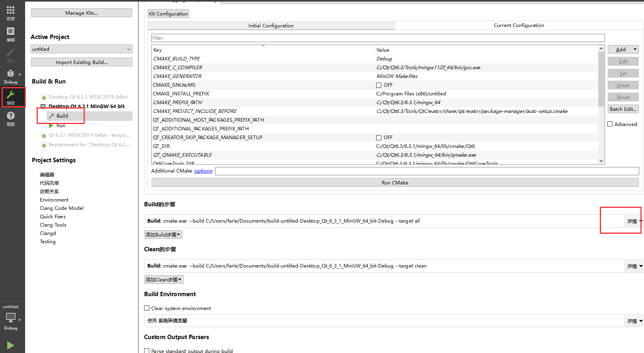
Task: Select the CMAKE_BUILD_TYPE row
Action: [375, 58]
